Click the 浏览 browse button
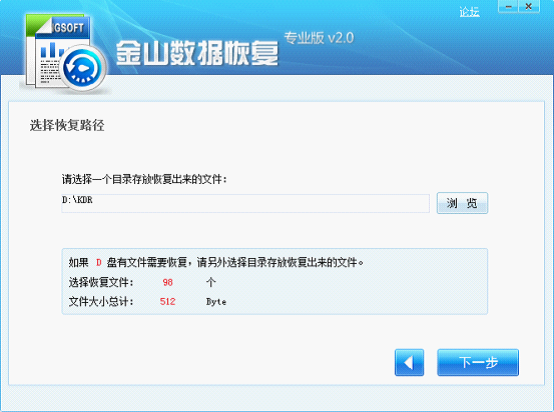 coord(462,203)
